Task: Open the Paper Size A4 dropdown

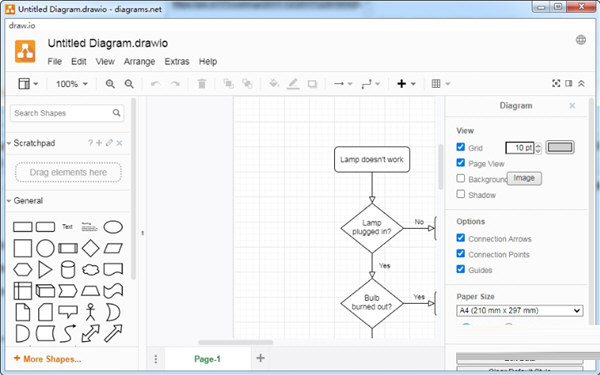Action: 520,310
